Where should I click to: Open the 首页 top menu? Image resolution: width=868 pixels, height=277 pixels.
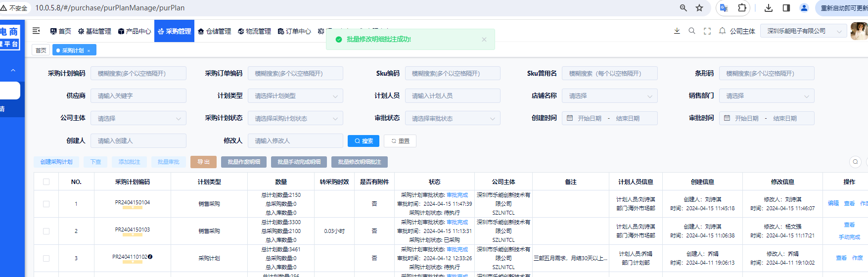pyautogui.click(x=60, y=31)
